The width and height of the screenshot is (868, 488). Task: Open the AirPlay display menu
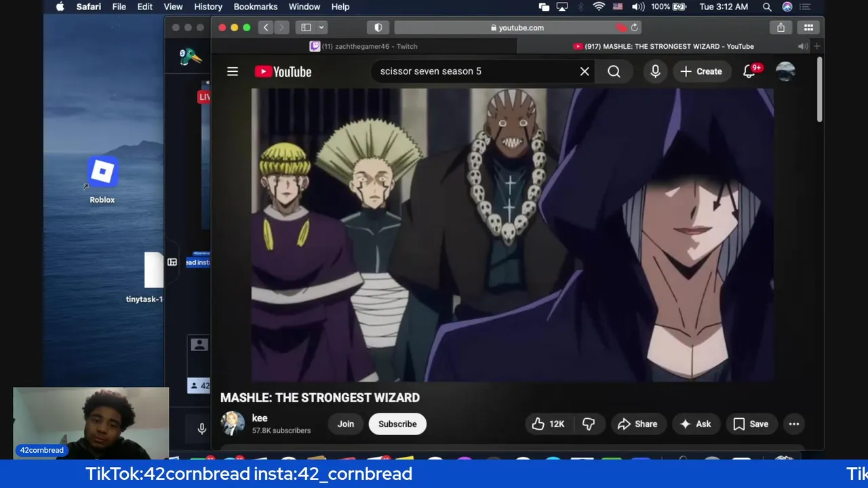point(562,7)
